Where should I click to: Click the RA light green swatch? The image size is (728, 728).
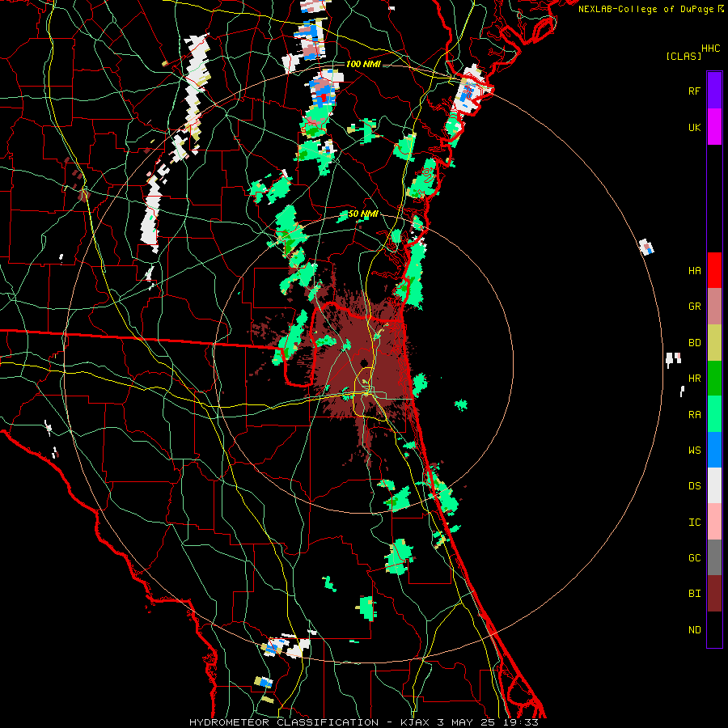tap(714, 414)
